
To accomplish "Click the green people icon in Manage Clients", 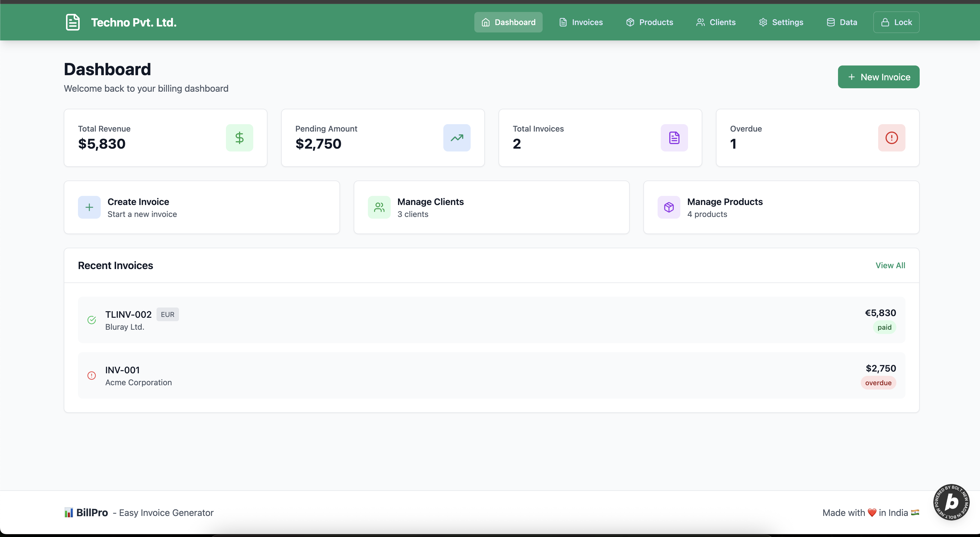I will [379, 207].
